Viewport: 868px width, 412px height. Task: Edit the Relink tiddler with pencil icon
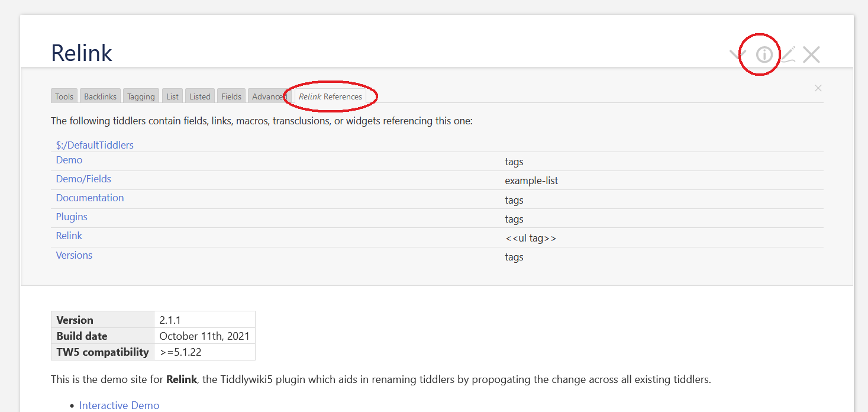(x=788, y=55)
